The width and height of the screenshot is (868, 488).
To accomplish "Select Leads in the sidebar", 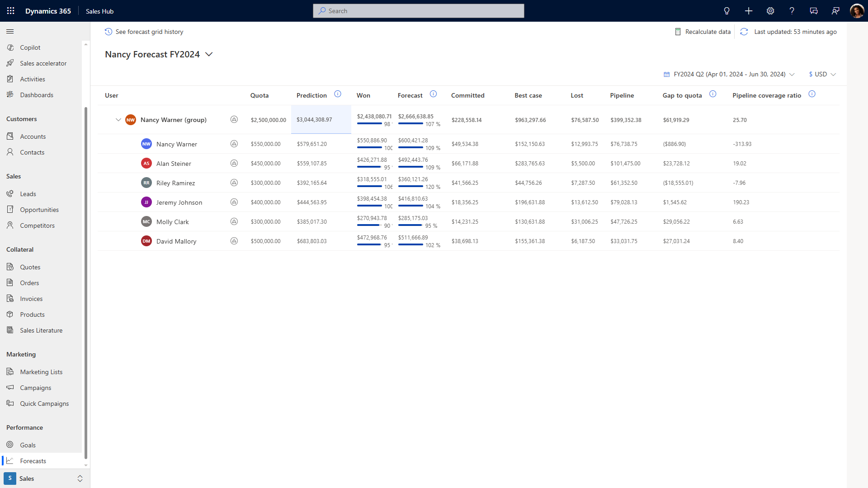I will coord(28,193).
